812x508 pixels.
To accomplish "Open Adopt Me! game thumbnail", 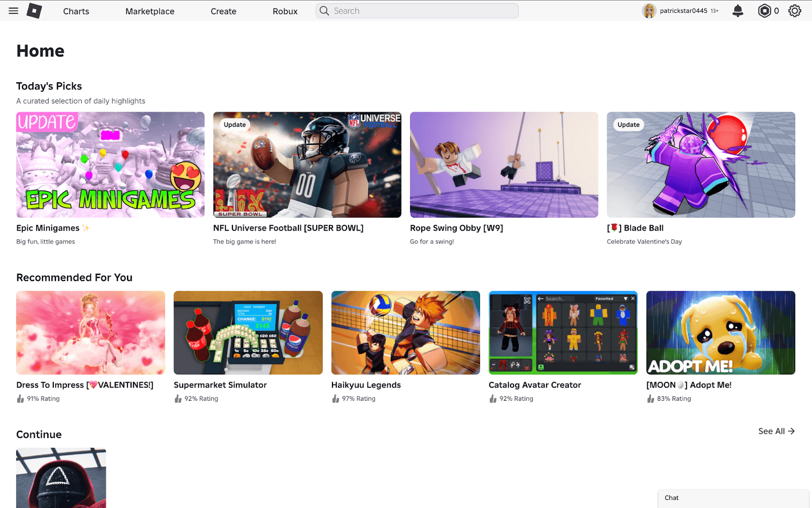I will point(721,333).
